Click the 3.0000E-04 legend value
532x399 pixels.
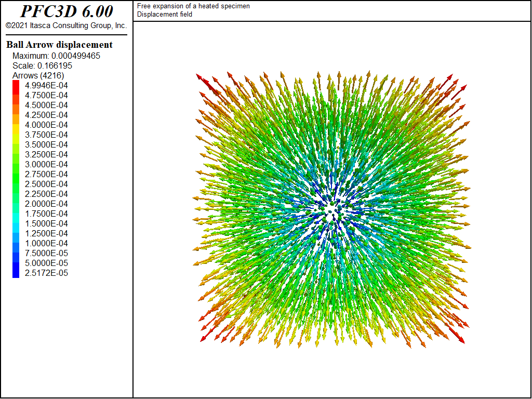tap(46, 164)
